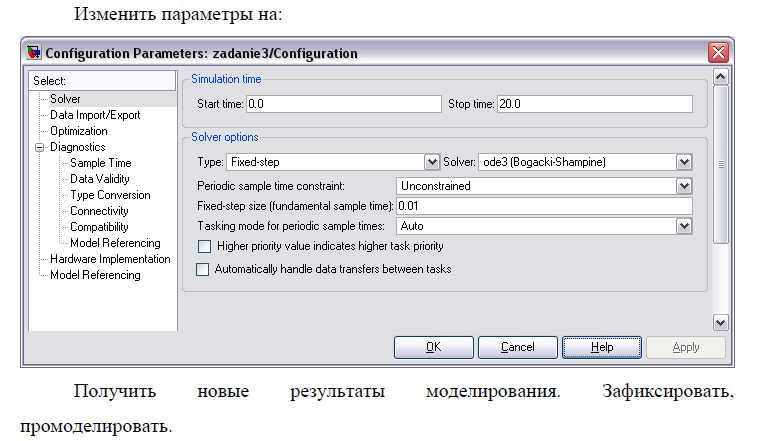Click the Apply button
The height and width of the screenshot is (441, 773).
(x=686, y=347)
